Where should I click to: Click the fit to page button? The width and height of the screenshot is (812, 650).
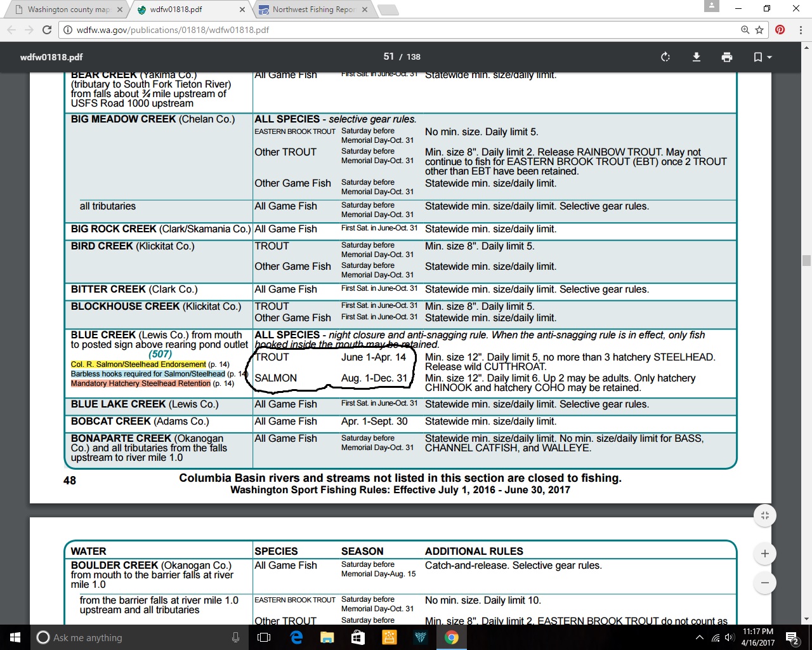[x=764, y=515]
